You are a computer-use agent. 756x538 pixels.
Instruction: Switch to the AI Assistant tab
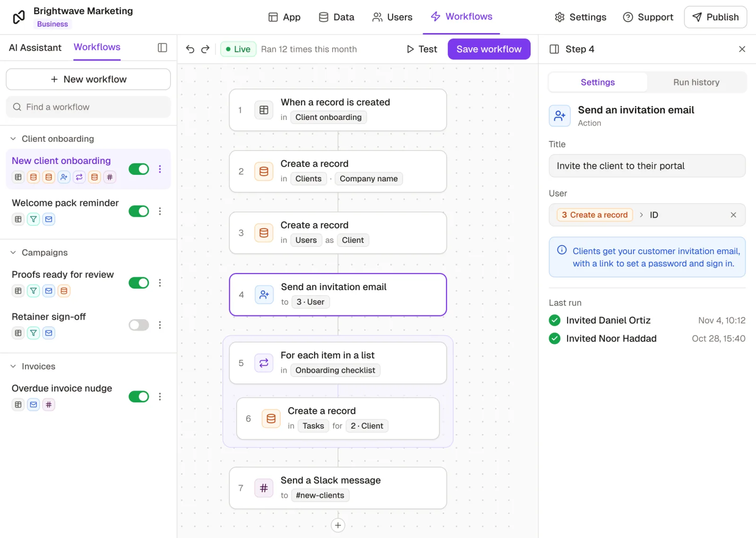[x=35, y=48]
